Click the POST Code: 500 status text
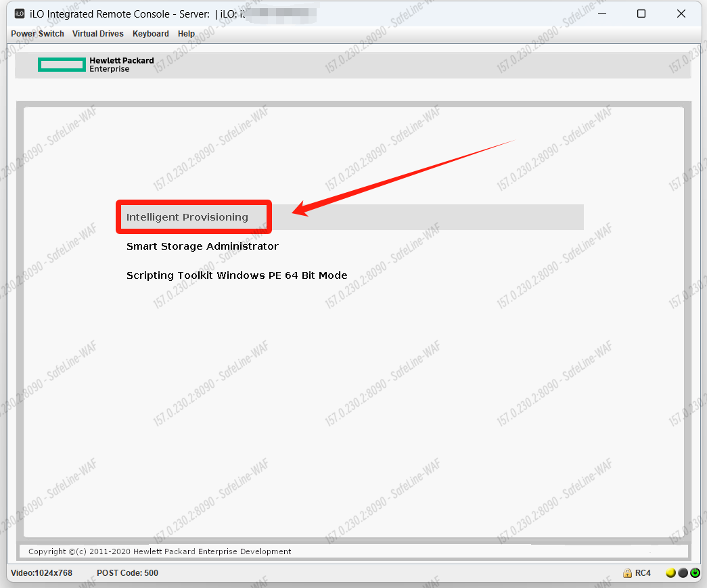The width and height of the screenshot is (707, 588). pyautogui.click(x=128, y=573)
